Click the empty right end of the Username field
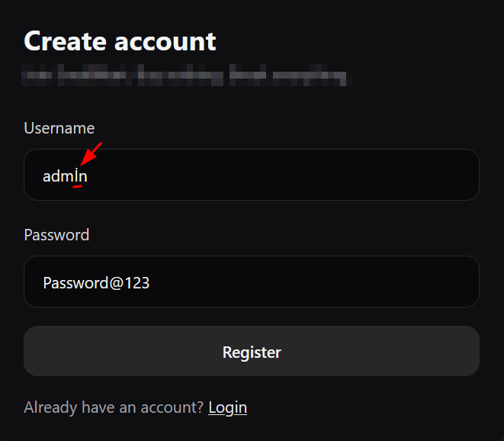 point(427,175)
